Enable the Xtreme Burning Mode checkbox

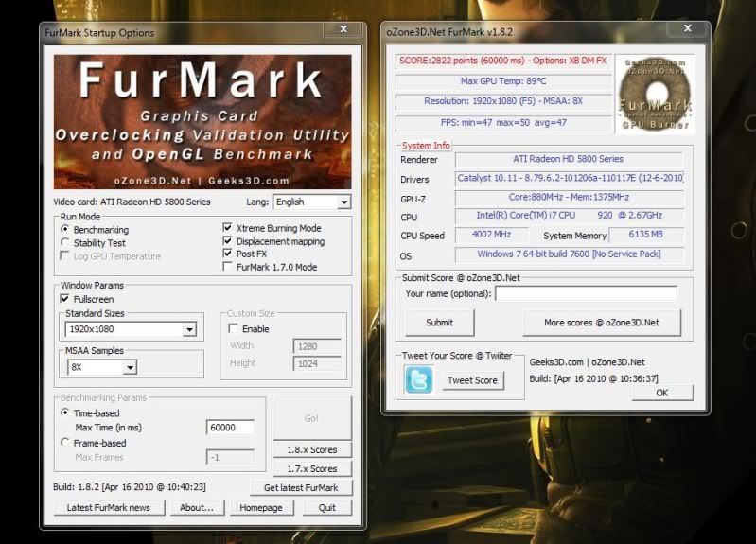pyautogui.click(x=228, y=228)
